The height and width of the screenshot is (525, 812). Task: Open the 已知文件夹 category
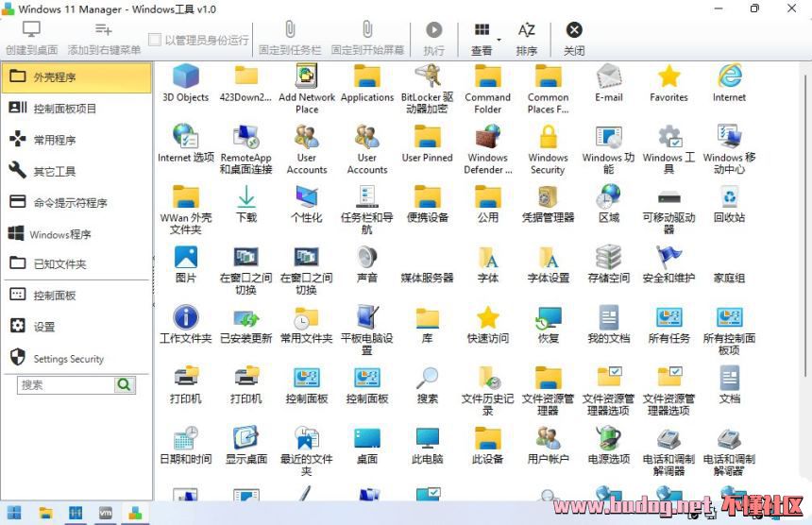(x=76, y=263)
